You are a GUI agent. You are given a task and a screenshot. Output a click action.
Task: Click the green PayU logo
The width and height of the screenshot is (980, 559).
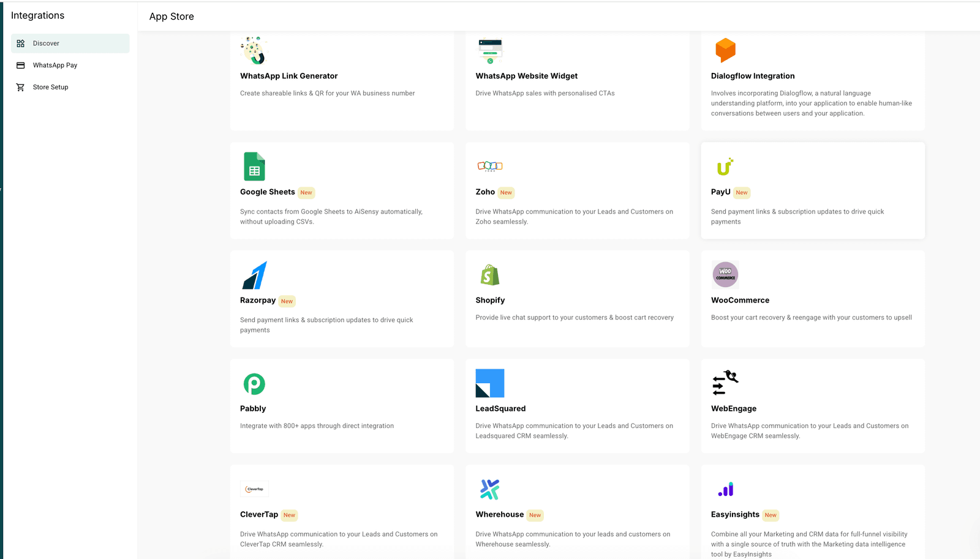[725, 167]
